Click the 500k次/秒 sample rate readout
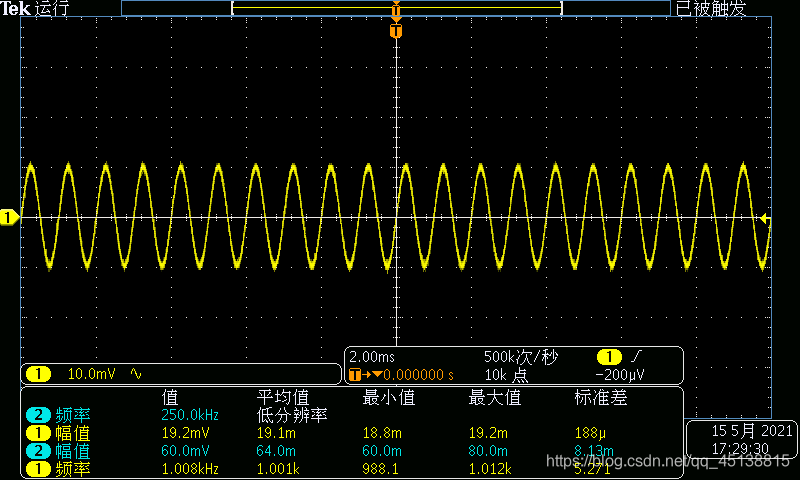 (520, 357)
